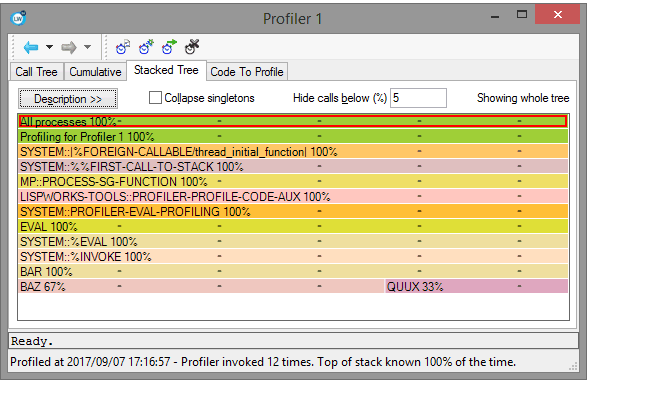Select the BAR 100% bar
This screenshot has width=649, height=397.
point(293,271)
